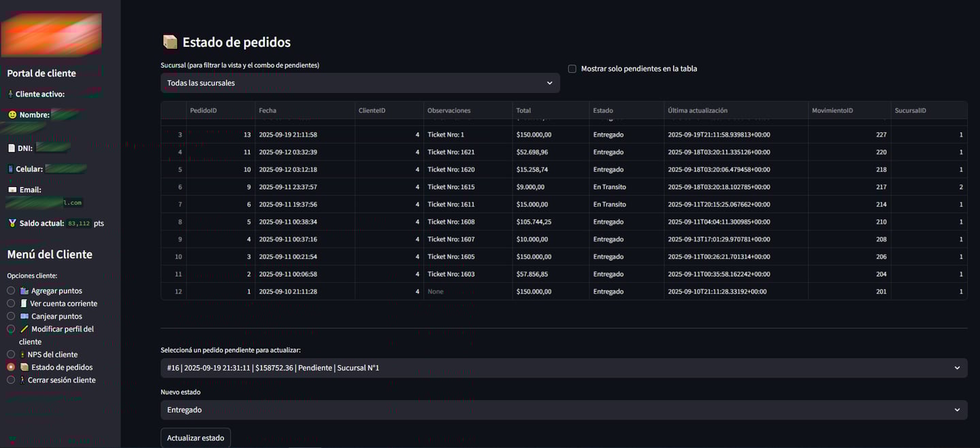Click the Menú del Cliente heading
The image size is (980, 448).
click(50, 254)
